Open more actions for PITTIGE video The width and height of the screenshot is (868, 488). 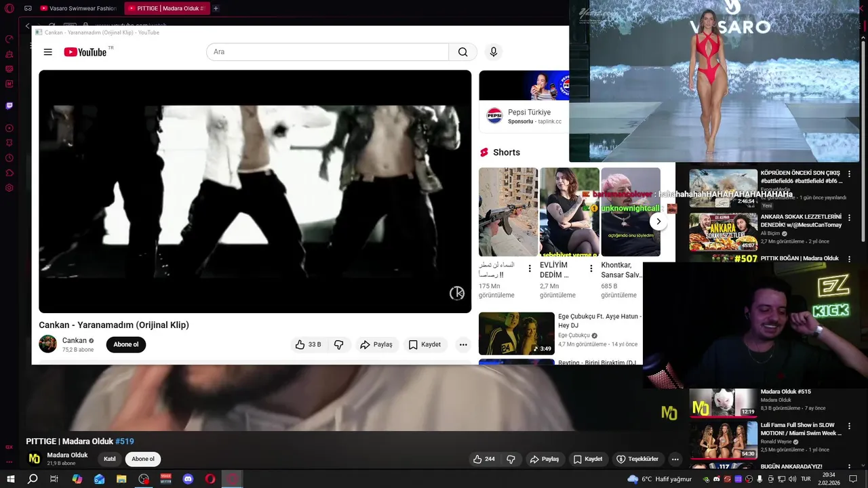pos(675,459)
